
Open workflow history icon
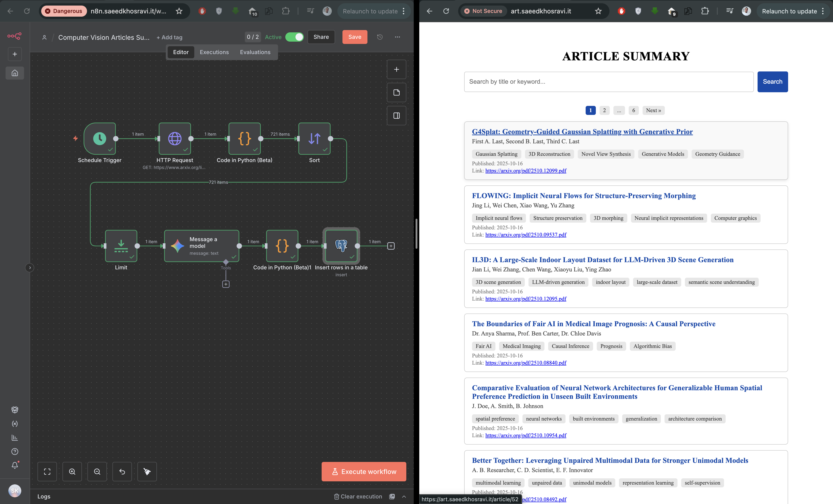pyautogui.click(x=380, y=37)
